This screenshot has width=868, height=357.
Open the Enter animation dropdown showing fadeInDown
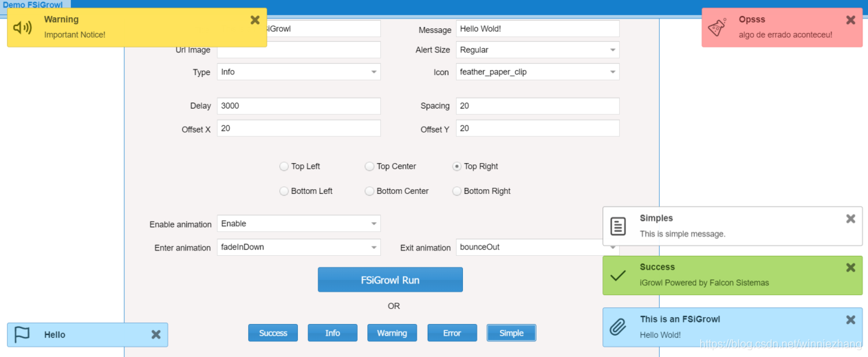click(x=299, y=247)
